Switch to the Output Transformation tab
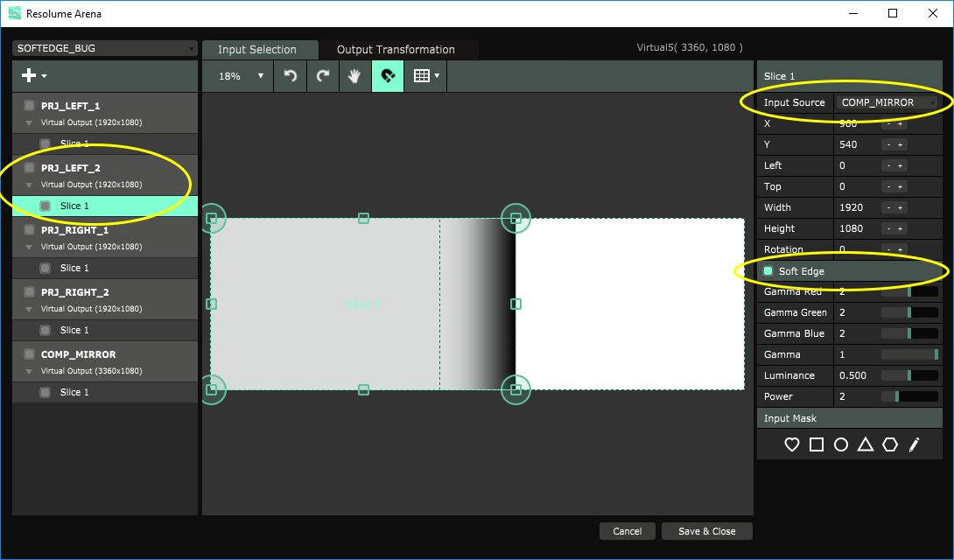The height and width of the screenshot is (560, 954). coord(396,50)
